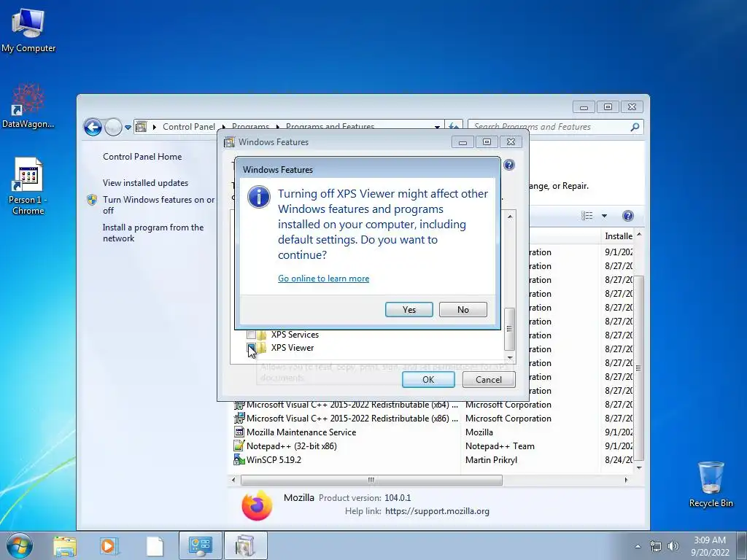Select Mozilla Maintenance Service entry
Image resolution: width=747 pixels, height=560 pixels.
click(x=301, y=432)
